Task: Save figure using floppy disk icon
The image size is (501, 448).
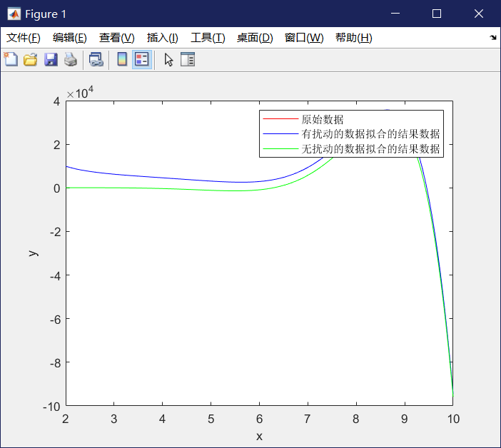Action: (51, 60)
